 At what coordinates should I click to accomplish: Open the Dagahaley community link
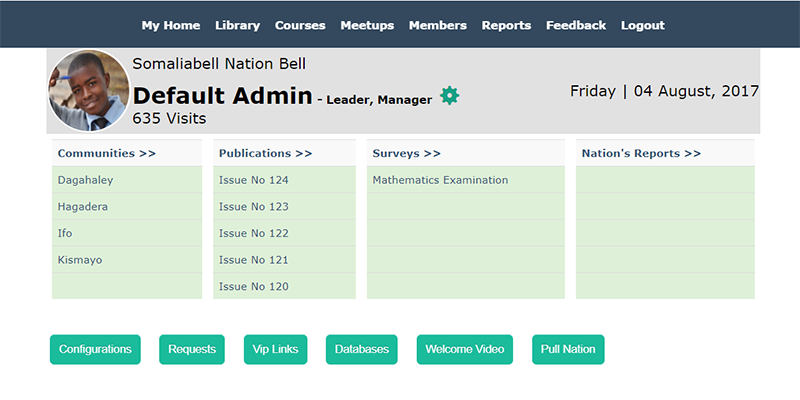click(x=85, y=180)
